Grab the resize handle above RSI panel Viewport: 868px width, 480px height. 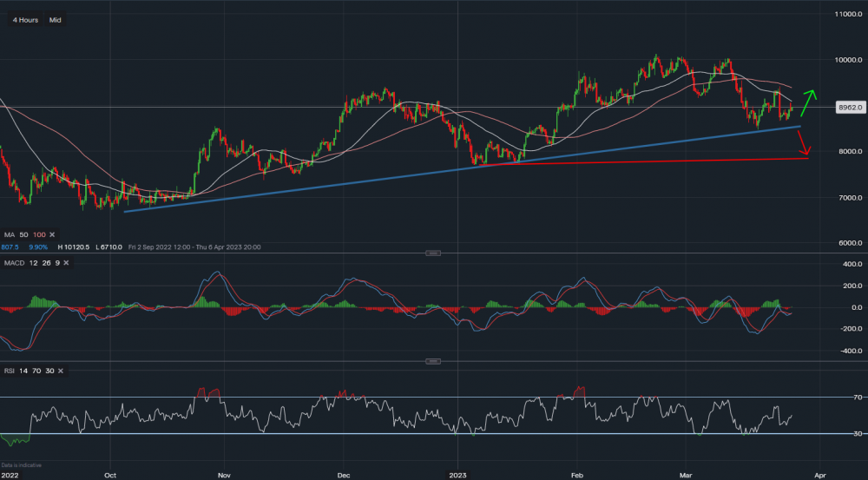point(434,361)
